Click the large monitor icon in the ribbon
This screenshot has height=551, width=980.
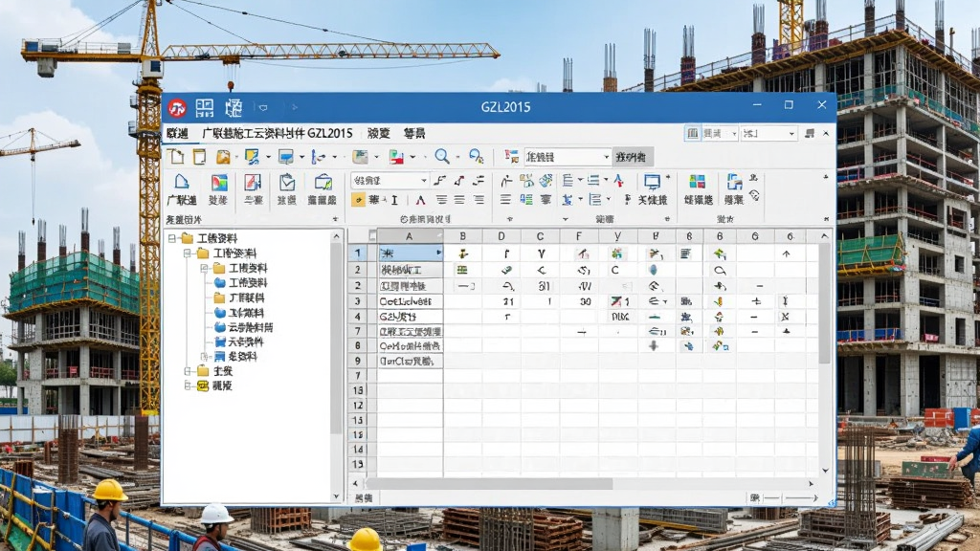(653, 182)
